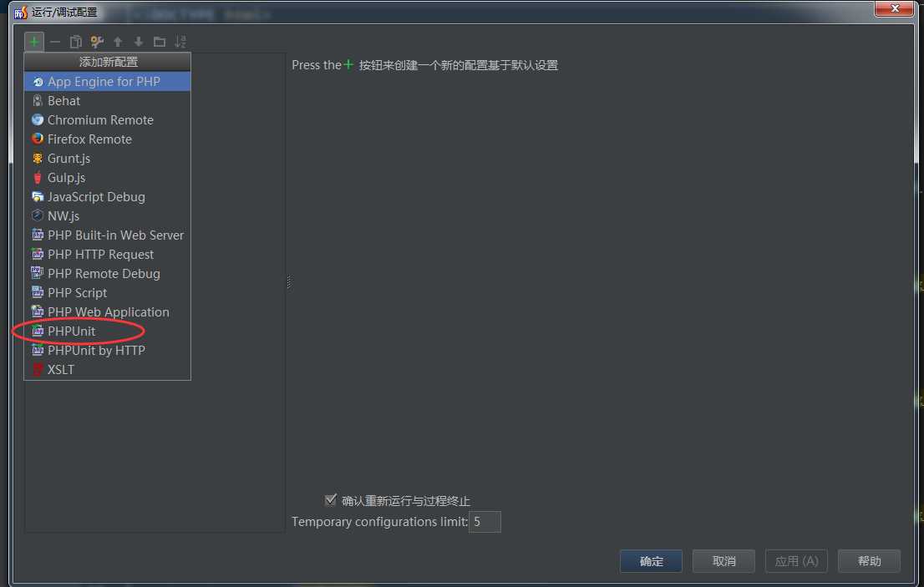Click the vertical splitter handle between panels
Viewport: 924px width, 587px height.
[x=288, y=282]
